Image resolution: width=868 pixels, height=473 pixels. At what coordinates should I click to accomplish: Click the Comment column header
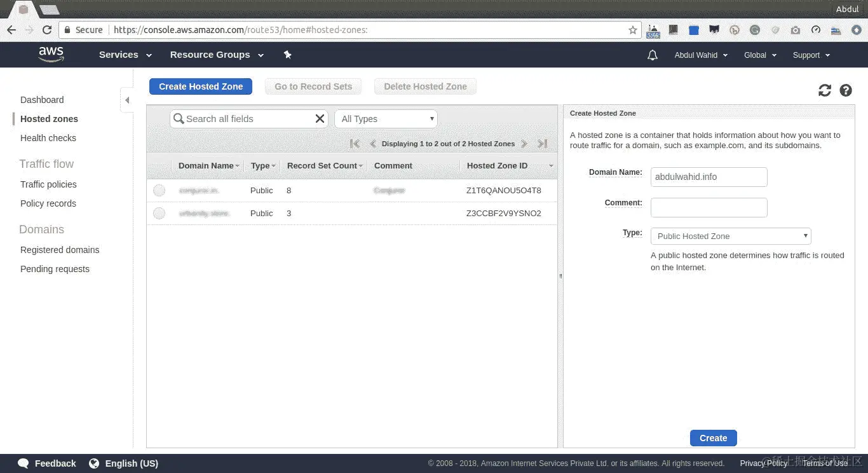coord(393,165)
